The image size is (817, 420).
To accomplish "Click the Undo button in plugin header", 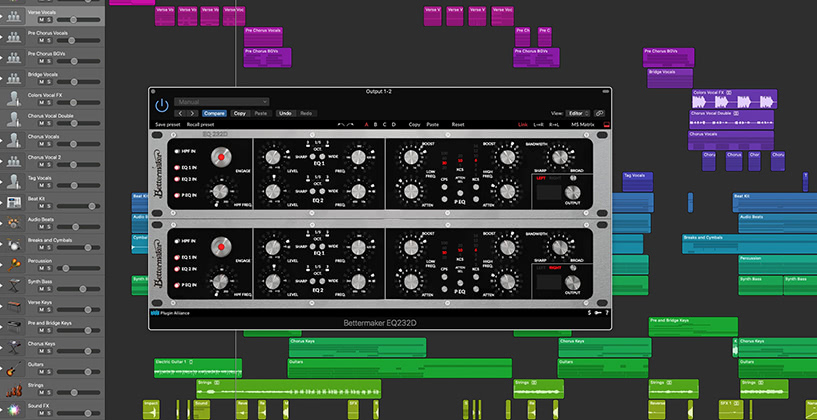I will pos(285,113).
